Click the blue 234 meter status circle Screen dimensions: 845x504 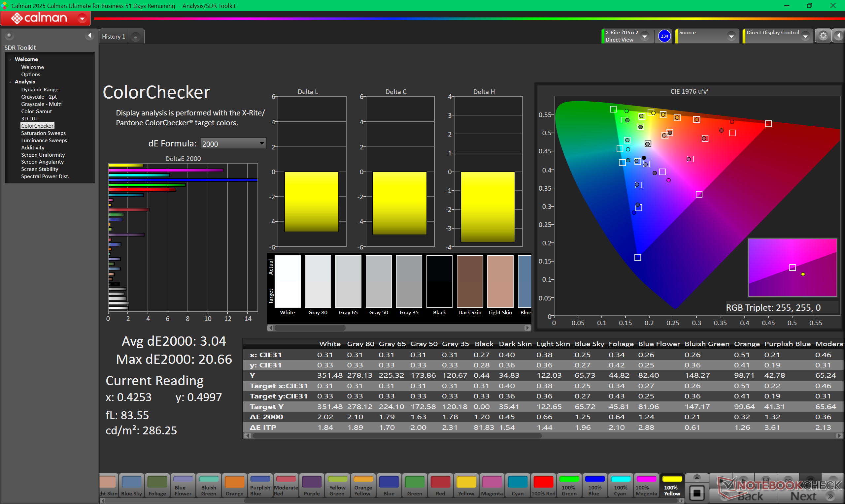click(x=664, y=36)
